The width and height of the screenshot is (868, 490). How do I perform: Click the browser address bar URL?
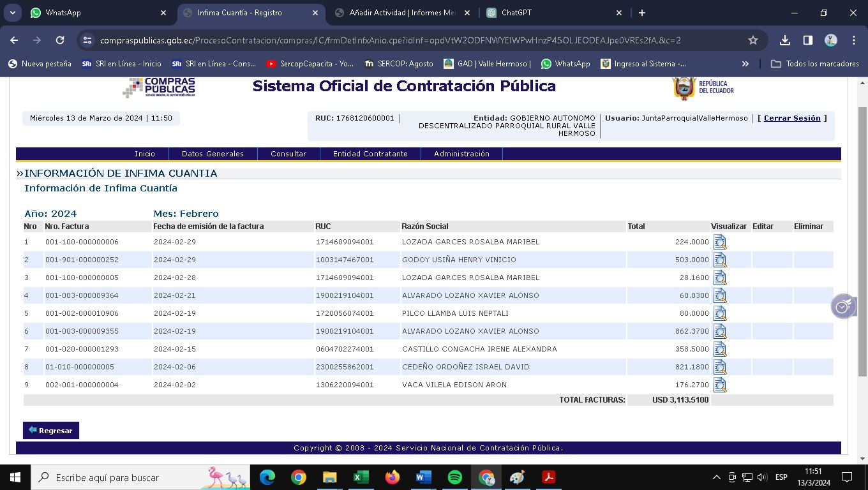point(389,40)
